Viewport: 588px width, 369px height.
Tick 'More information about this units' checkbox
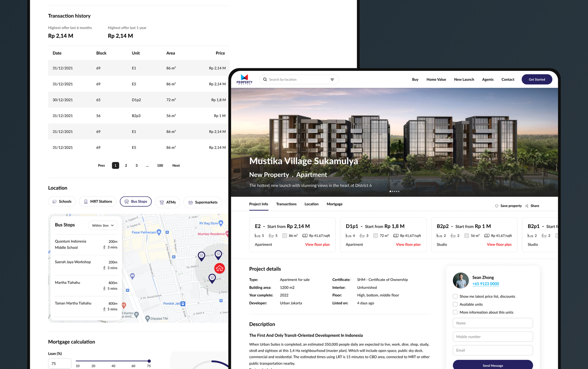click(x=455, y=312)
